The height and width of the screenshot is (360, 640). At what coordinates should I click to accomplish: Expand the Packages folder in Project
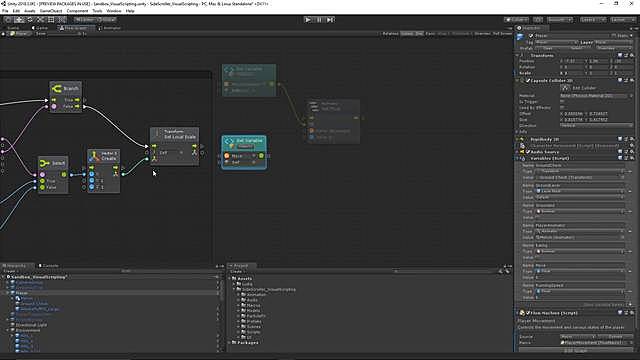coord(229,342)
